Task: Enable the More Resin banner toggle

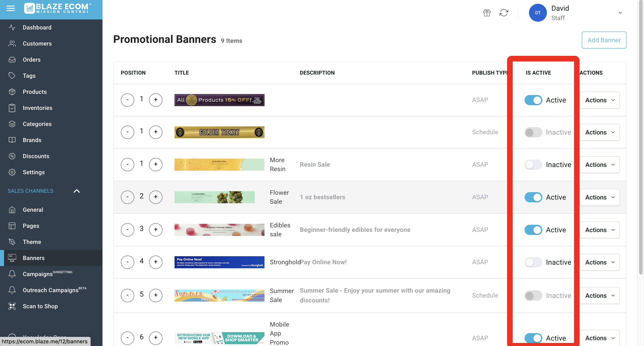Action: point(533,165)
